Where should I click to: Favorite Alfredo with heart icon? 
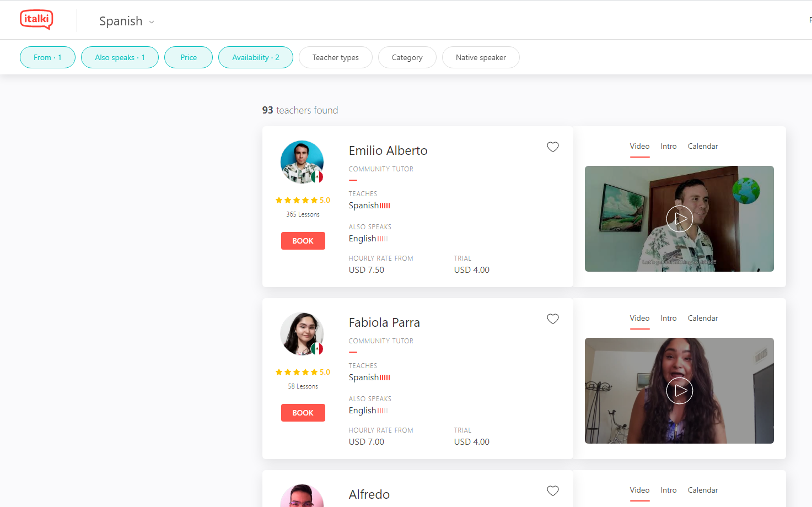click(x=553, y=490)
